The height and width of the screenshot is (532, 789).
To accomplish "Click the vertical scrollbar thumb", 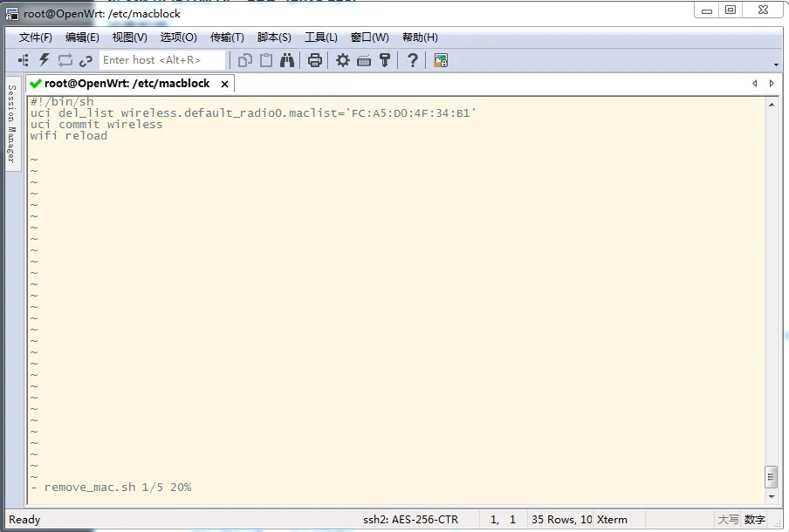I will (772, 477).
